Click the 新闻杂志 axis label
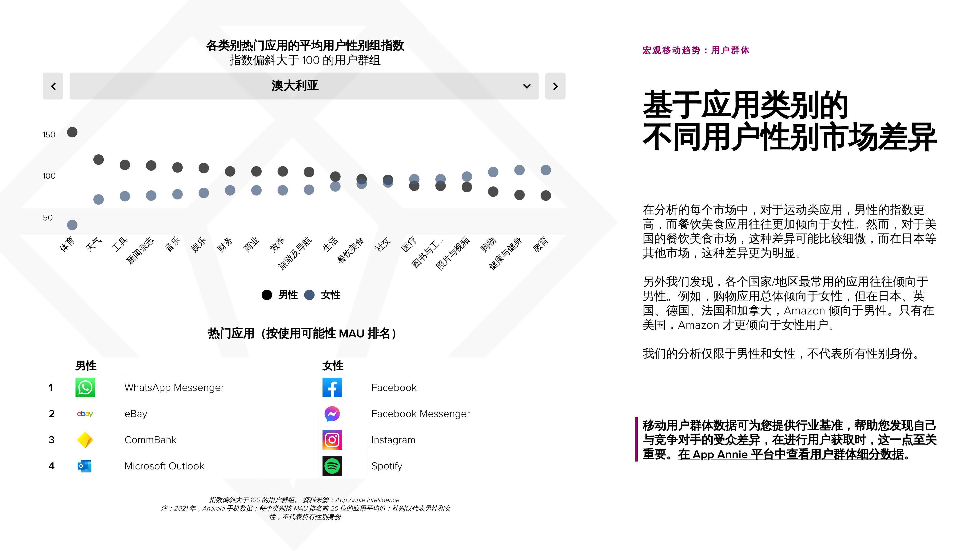Viewport: 980px width, 551px height. pyautogui.click(x=140, y=250)
